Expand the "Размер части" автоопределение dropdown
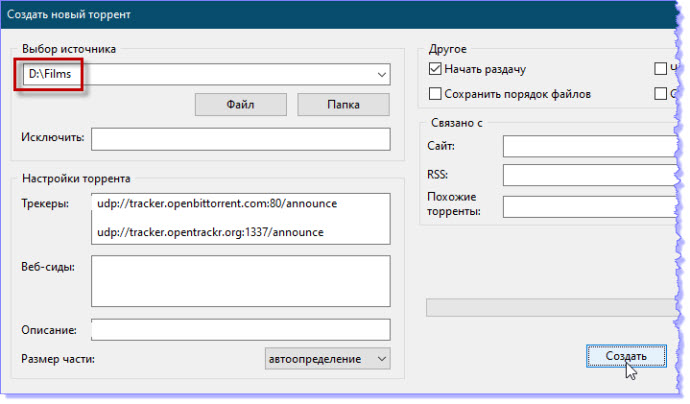This screenshot has height=404, width=690. pos(327,359)
